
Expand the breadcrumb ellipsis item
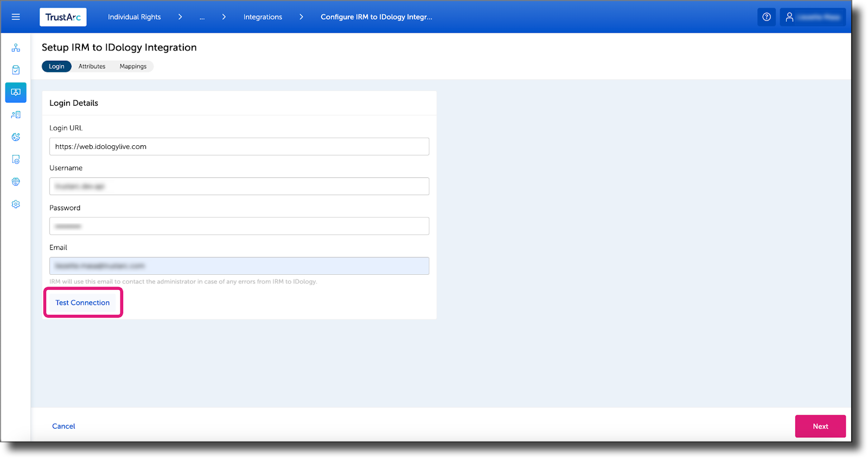(202, 17)
